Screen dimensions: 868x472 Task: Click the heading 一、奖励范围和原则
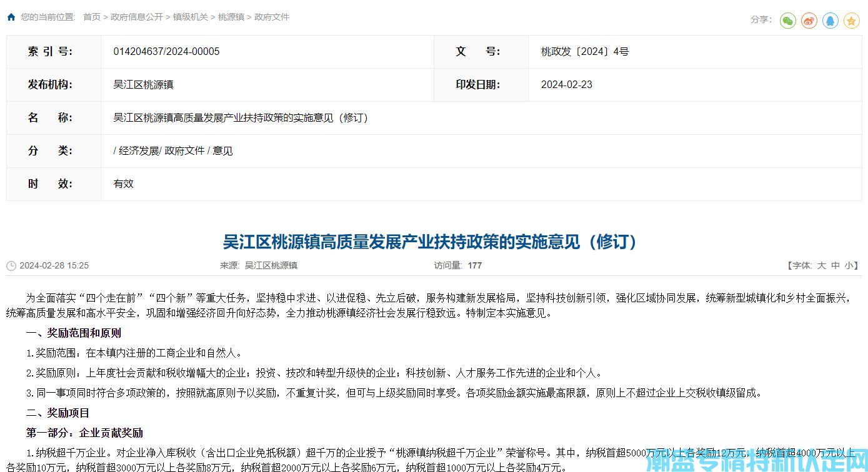pos(74,333)
